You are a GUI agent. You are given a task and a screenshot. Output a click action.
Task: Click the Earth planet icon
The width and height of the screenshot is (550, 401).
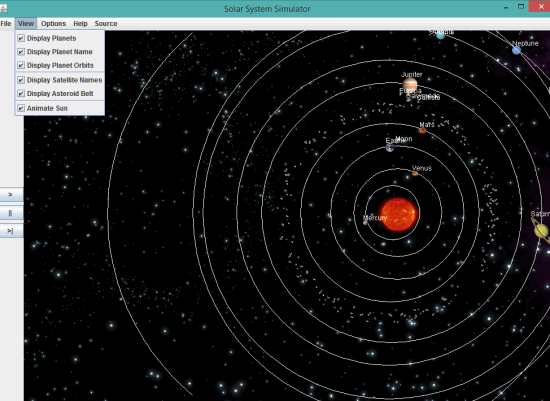point(390,148)
